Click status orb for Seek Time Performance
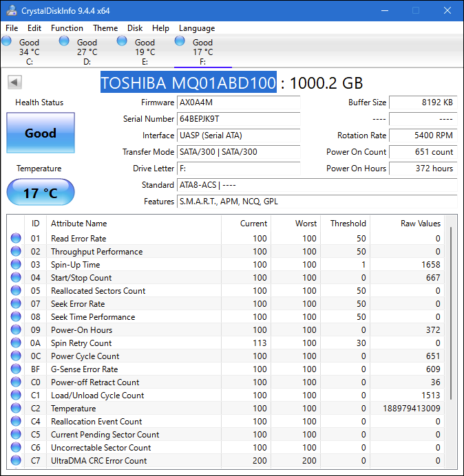This screenshot has height=476, width=464. pyautogui.click(x=16, y=316)
